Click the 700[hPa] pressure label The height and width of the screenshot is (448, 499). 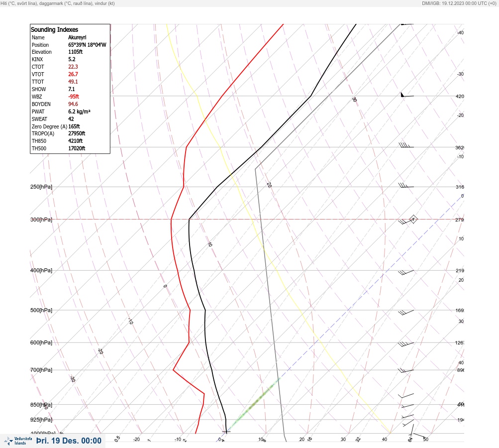point(41,370)
